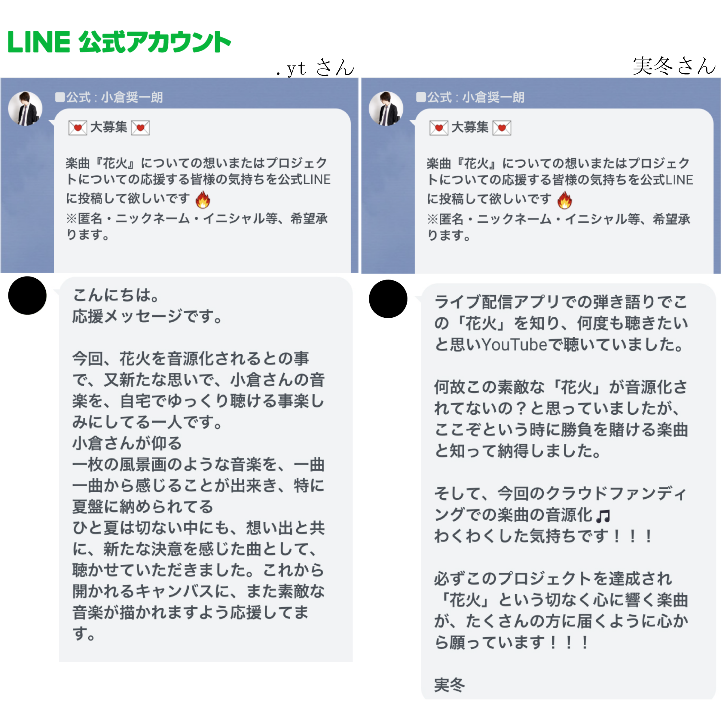Click left 小倉奨一朗 profile avatar photo

tap(25, 109)
